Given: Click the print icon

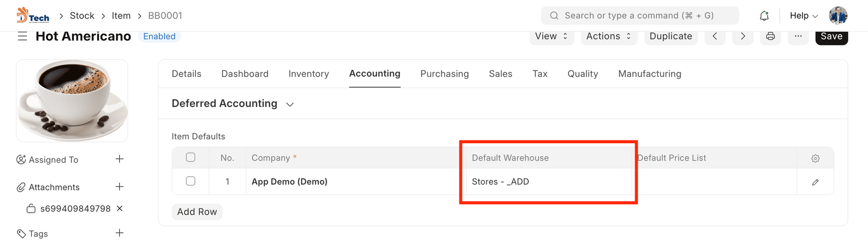Looking at the screenshot, I should pyautogui.click(x=770, y=36).
